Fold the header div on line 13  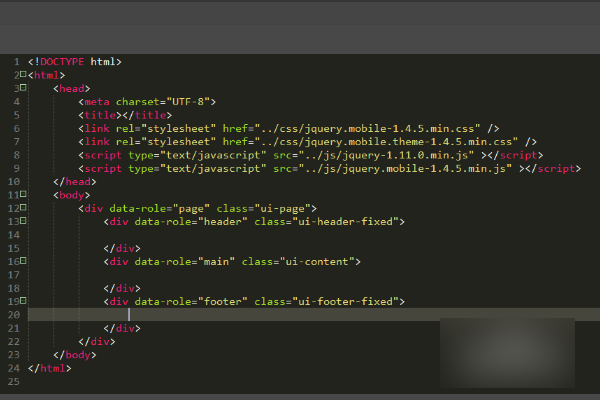click(x=23, y=221)
